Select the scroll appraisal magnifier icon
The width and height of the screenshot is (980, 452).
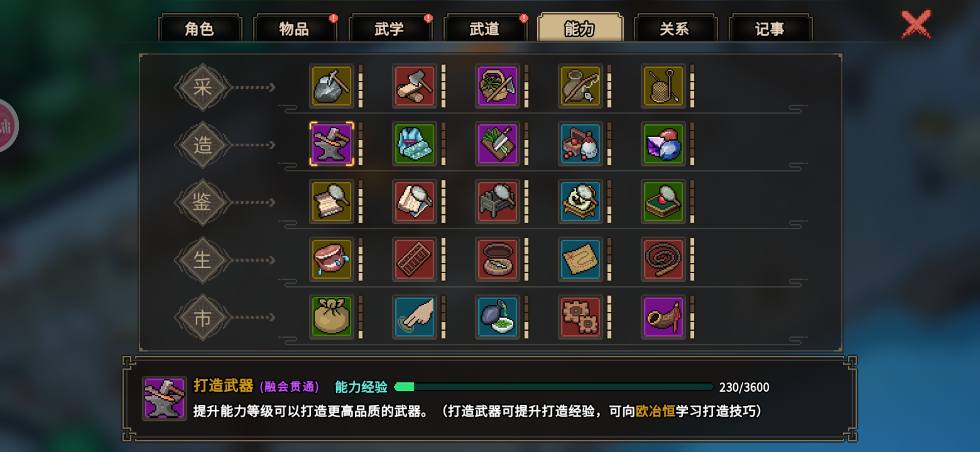pos(331,202)
